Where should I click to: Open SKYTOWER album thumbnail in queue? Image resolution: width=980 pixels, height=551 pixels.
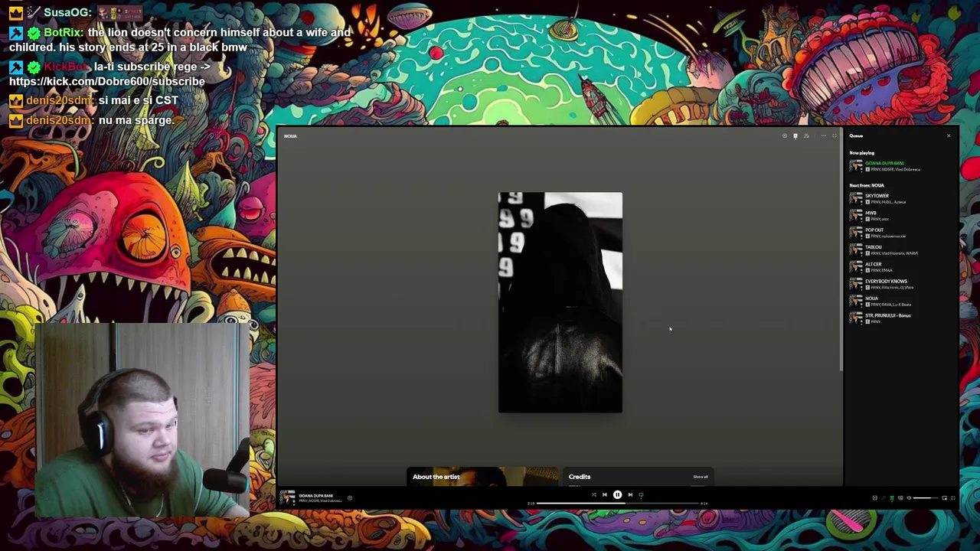[x=856, y=198]
